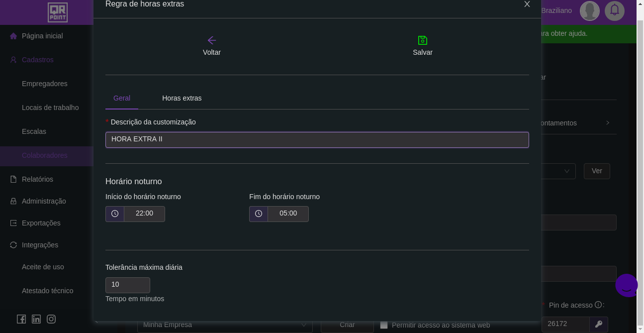The height and width of the screenshot is (333, 644).
Task: Open the purple chat support bubble
Action: [x=627, y=285]
